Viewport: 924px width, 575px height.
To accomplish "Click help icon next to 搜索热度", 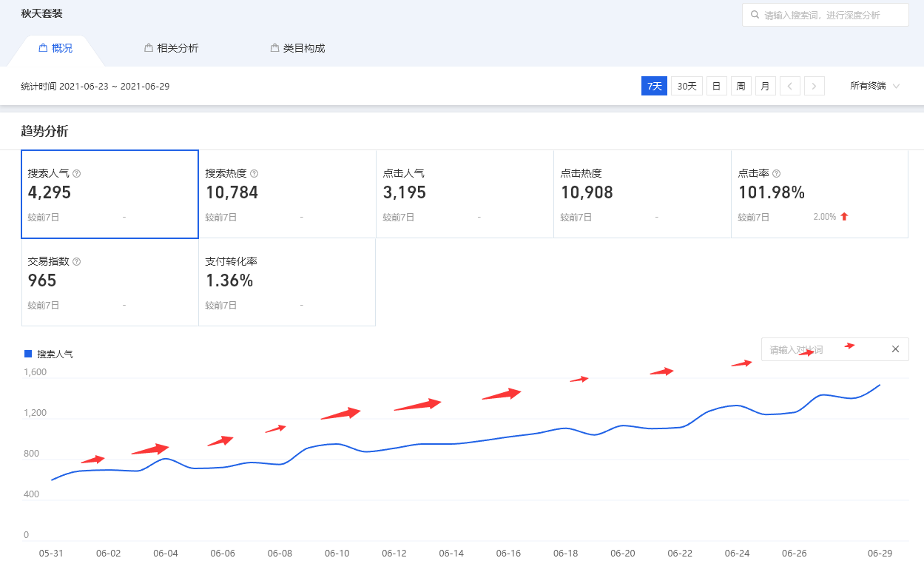I will (x=254, y=174).
